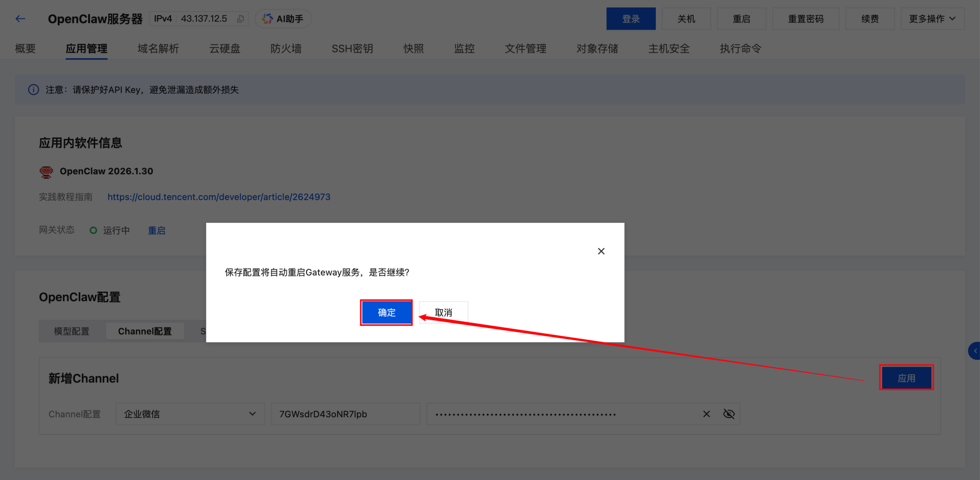
Task: Toggle secret visibility eye icon
Action: (x=728, y=414)
